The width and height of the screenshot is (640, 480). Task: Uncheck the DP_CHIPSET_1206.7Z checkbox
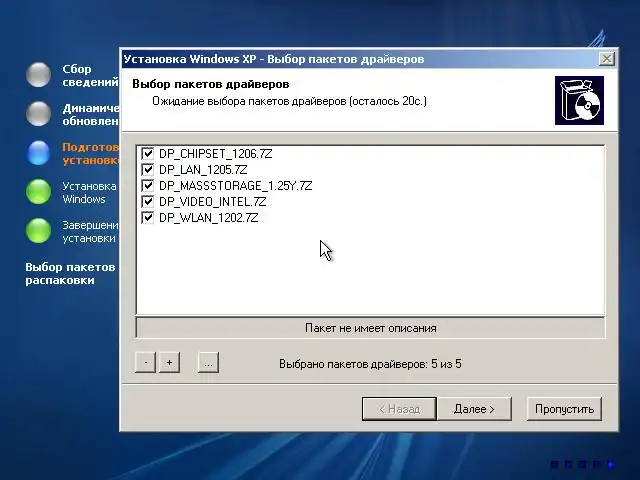click(x=147, y=153)
